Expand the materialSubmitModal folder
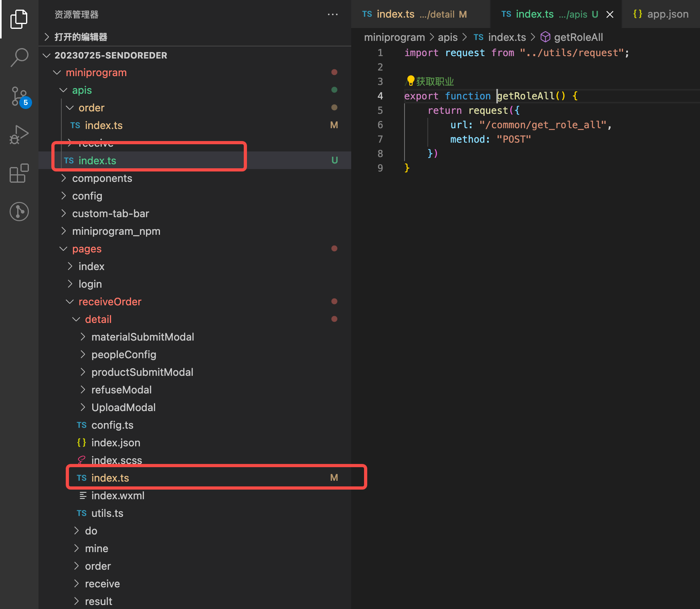Image resolution: width=700 pixels, height=609 pixels. tap(195, 337)
